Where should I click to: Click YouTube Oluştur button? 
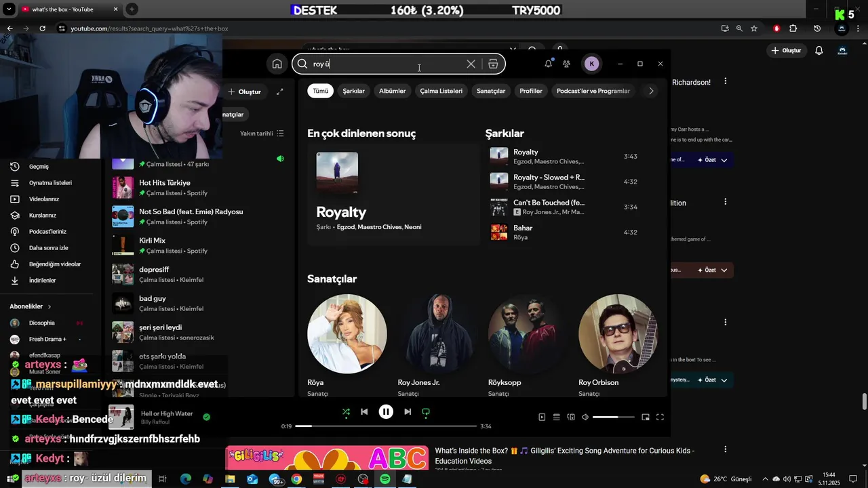(786, 50)
